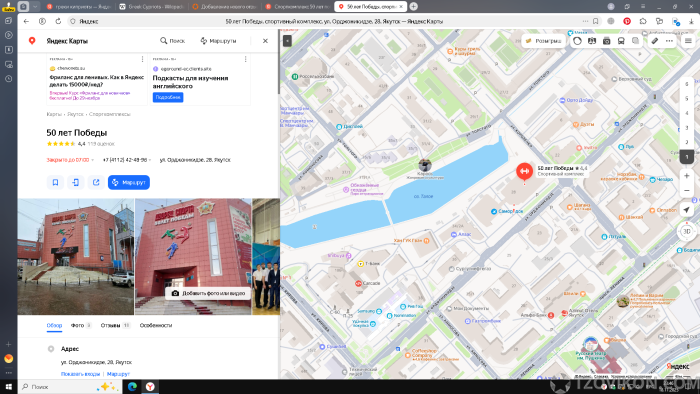Click the blue Маршрут route button

pyautogui.click(x=129, y=182)
